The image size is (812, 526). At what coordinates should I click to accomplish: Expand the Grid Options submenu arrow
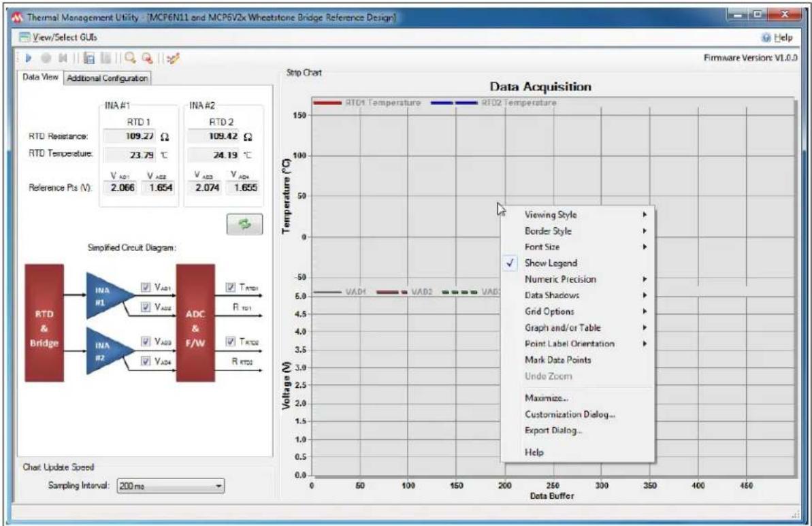click(x=645, y=311)
